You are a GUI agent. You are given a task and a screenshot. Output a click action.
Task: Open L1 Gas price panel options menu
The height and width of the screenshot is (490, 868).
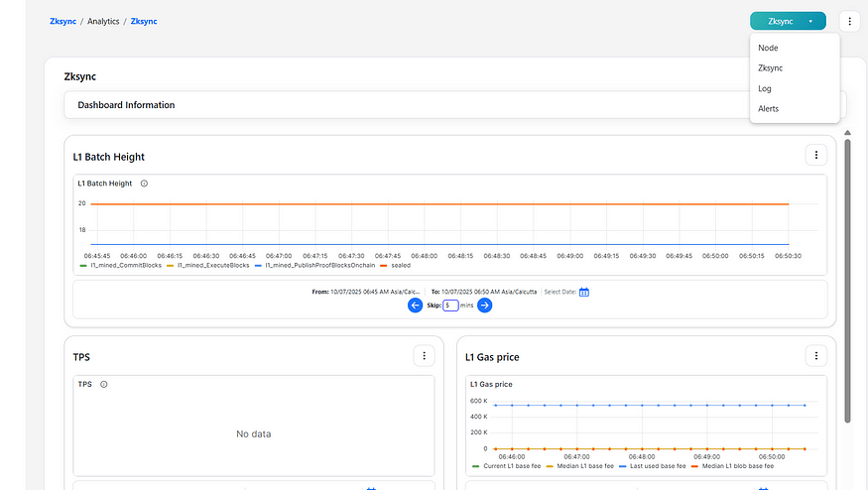pos(816,355)
